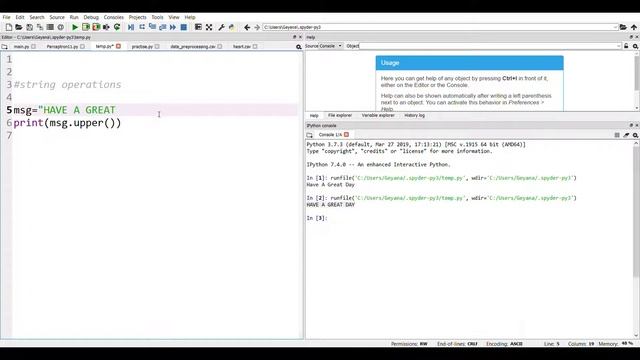This screenshot has height=360, width=640.
Task: Open IPython console options gear
Action: click(x=636, y=135)
